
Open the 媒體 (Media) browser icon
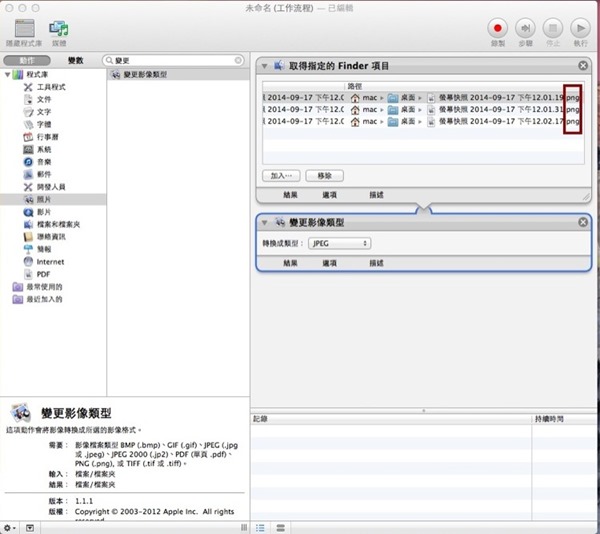click(60, 29)
